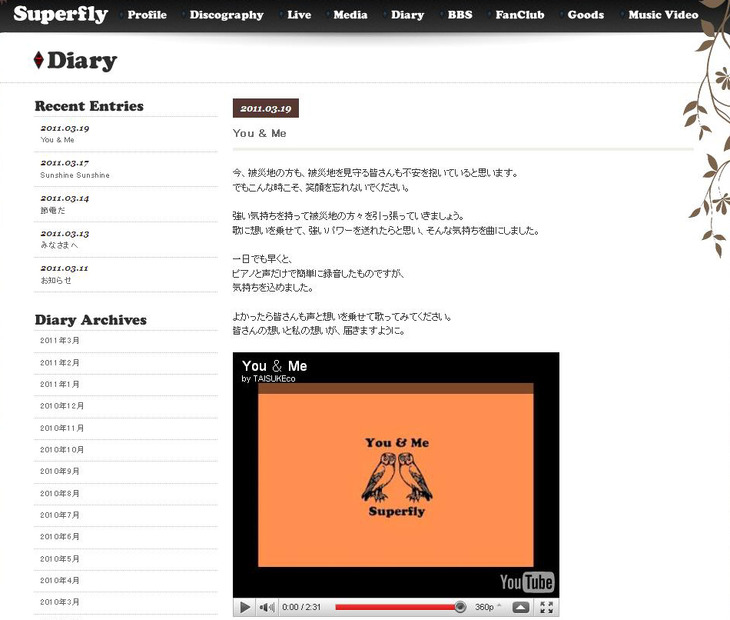The width and height of the screenshot is (730, 620).
Task: Open the 2010年8月 archive
Action: coord(60,493)
